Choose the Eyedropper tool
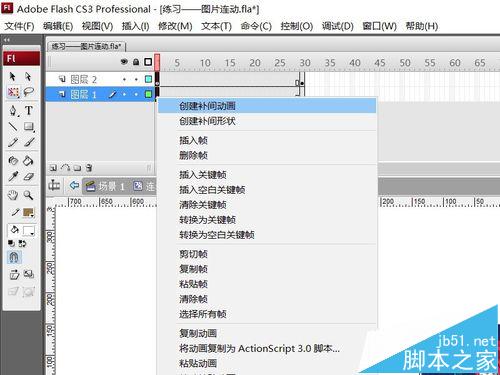 pyautogui.click(x=13, y=176)
